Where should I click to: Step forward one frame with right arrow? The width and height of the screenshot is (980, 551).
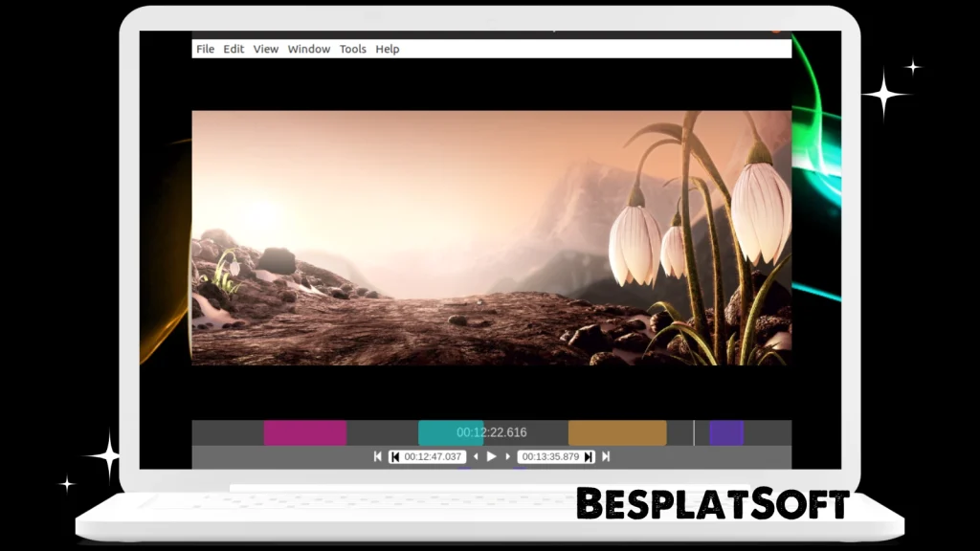tap(507, 457)
